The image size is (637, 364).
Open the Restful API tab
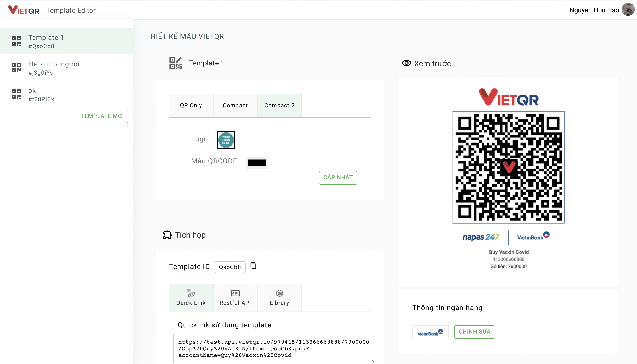point(235,298)
